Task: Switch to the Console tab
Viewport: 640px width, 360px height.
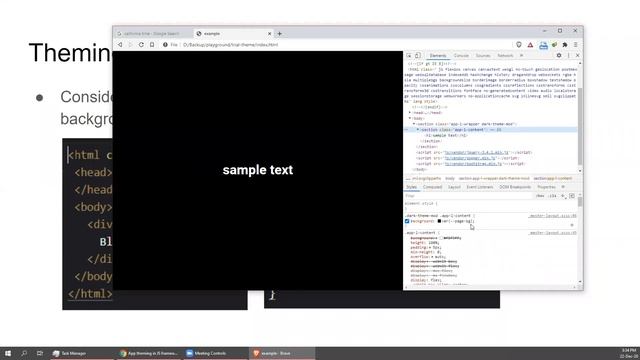Action: click(461, 56)
